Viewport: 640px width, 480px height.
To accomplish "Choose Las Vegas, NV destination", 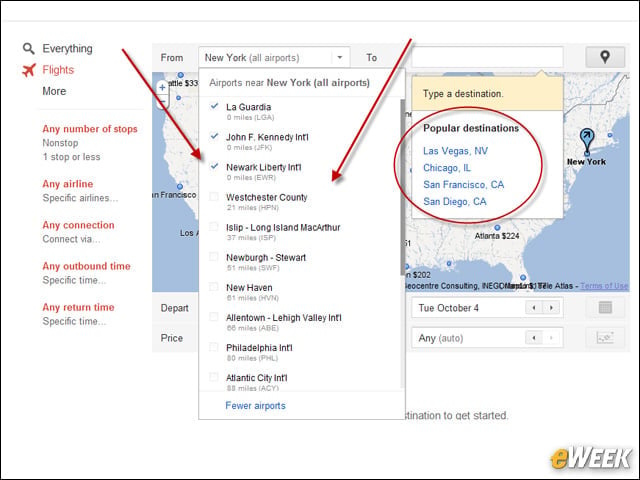I will point(456,151).
